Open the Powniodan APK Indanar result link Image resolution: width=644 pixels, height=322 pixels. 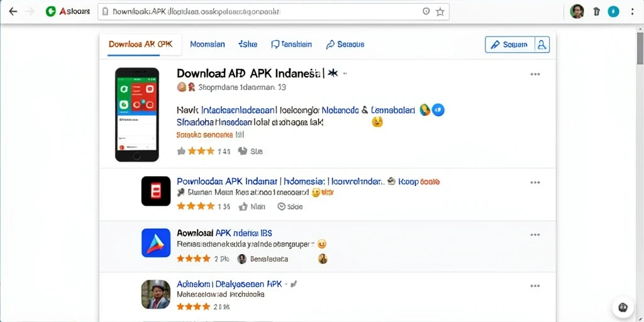[280, 181]
